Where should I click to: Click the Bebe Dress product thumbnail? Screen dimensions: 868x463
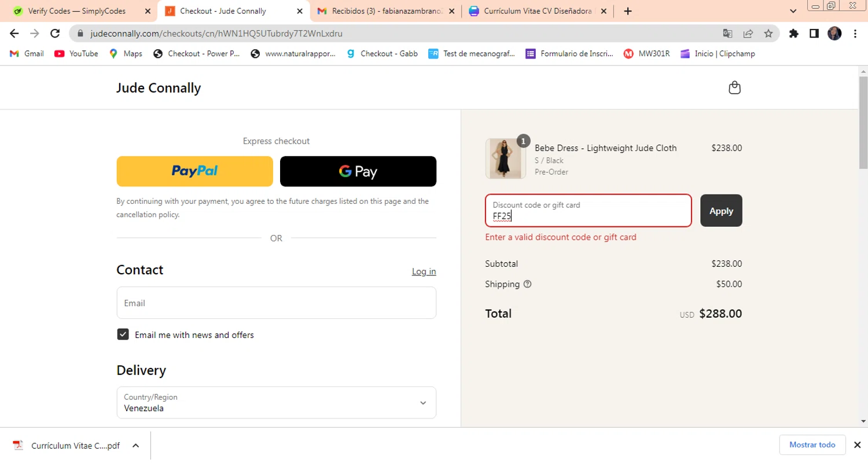[x=506, y=159]
